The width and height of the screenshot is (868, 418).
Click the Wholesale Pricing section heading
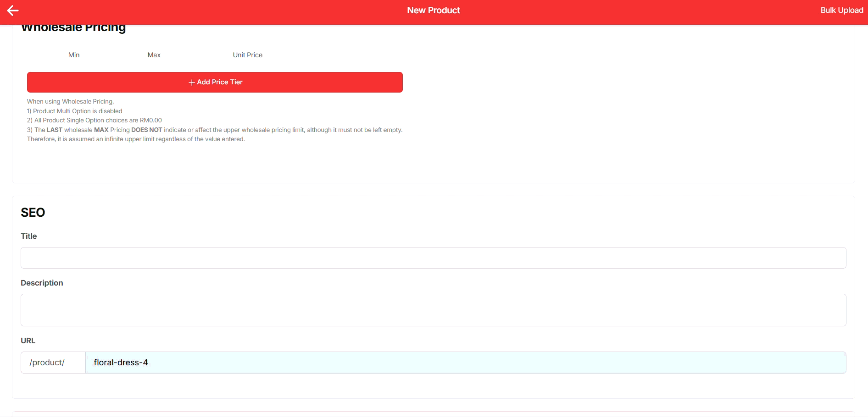pyautogui.click(x=73, y=28)
